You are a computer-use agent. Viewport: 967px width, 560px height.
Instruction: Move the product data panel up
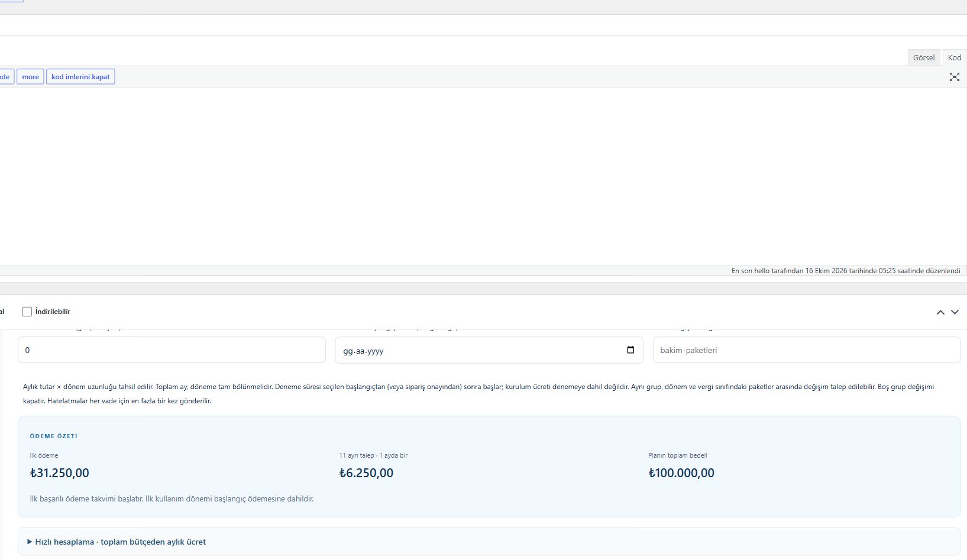coord(940,312)
